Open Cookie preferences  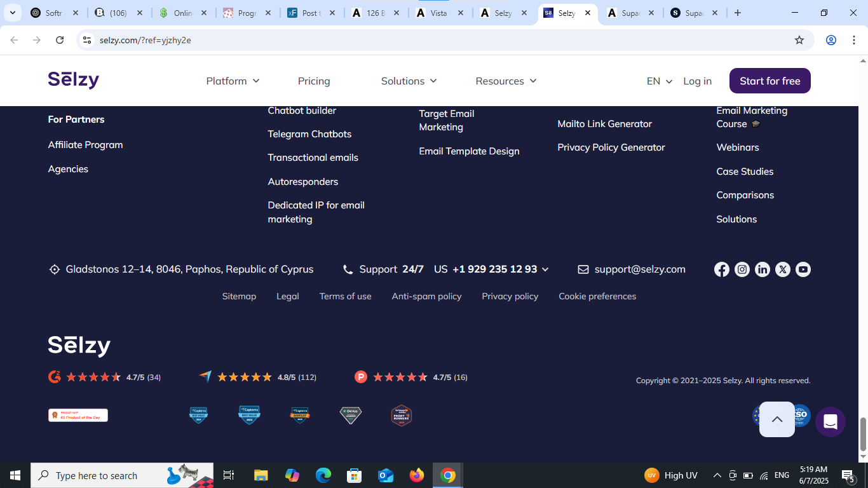(x=597, y=296)
